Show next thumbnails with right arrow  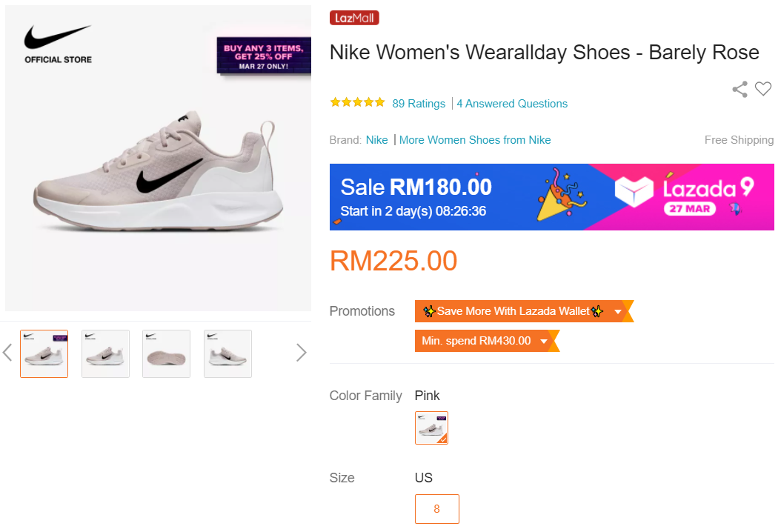(301, 353)
